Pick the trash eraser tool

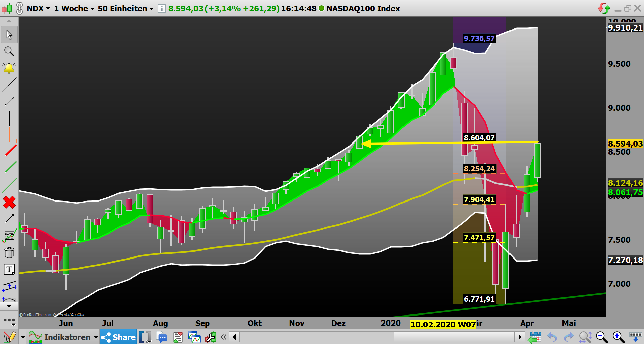click(9, 252)
